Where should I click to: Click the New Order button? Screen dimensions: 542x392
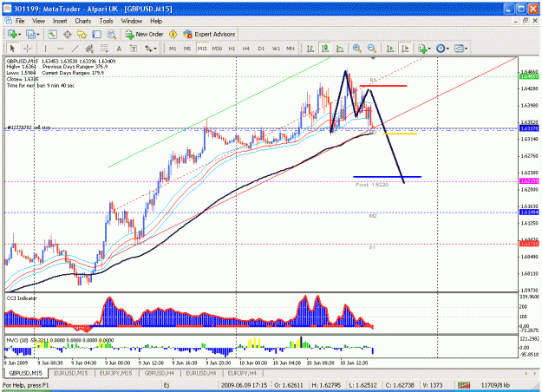pyautogui.click(x=144, y=34)
